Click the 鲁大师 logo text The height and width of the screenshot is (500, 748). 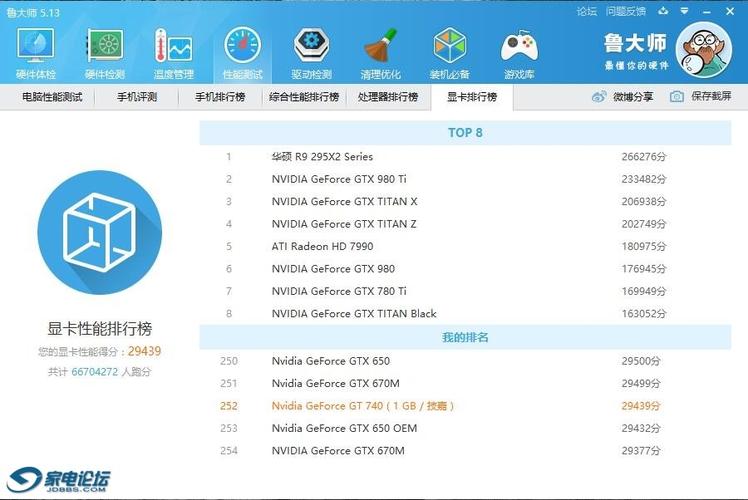(x=635, y=43)
